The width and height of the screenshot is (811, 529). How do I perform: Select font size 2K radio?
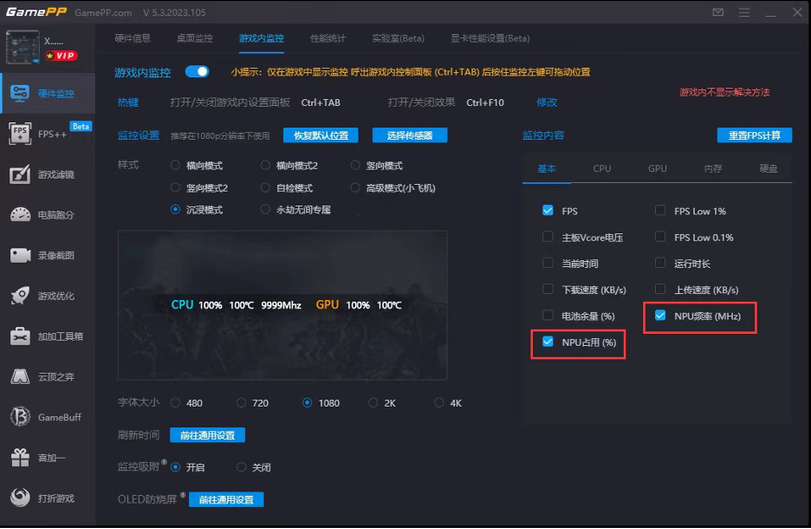pos(373,402)
